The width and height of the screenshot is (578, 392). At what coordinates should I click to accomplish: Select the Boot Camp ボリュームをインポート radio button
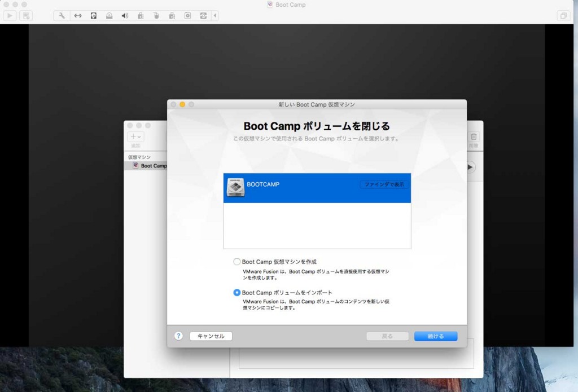(237, 293)
